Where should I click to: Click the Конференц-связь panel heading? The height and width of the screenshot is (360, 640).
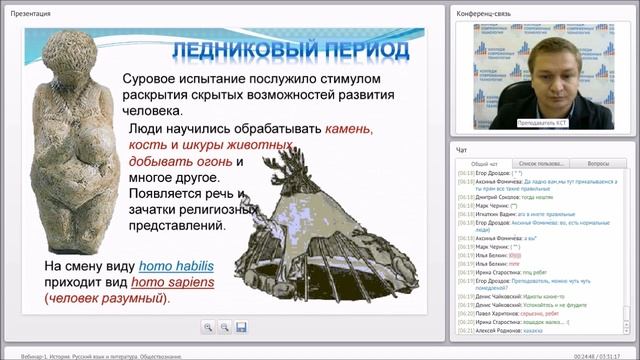pos(483,13)
